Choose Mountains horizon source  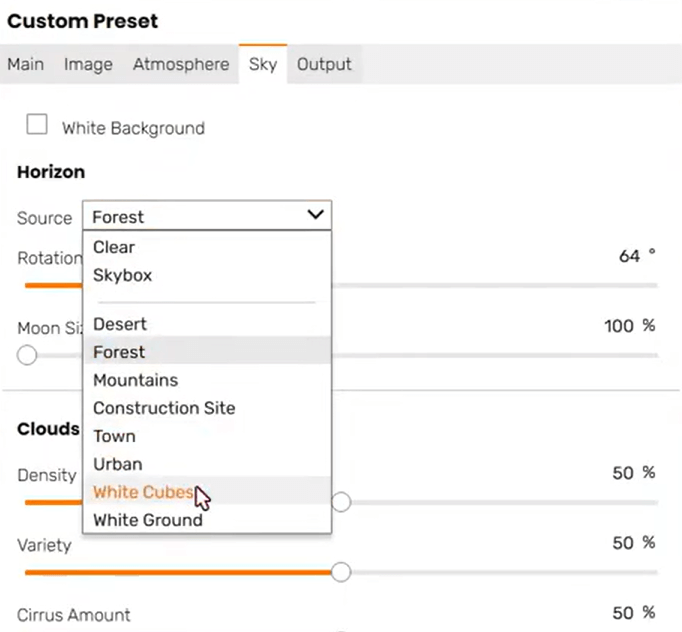pos(136,380)
